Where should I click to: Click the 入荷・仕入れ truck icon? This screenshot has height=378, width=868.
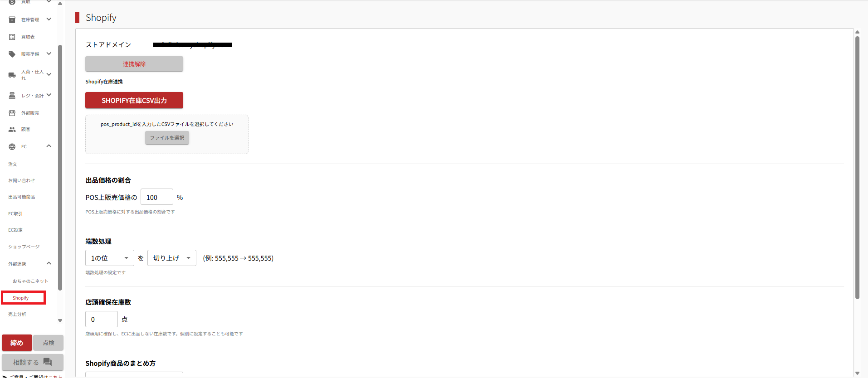coord(12,75)
